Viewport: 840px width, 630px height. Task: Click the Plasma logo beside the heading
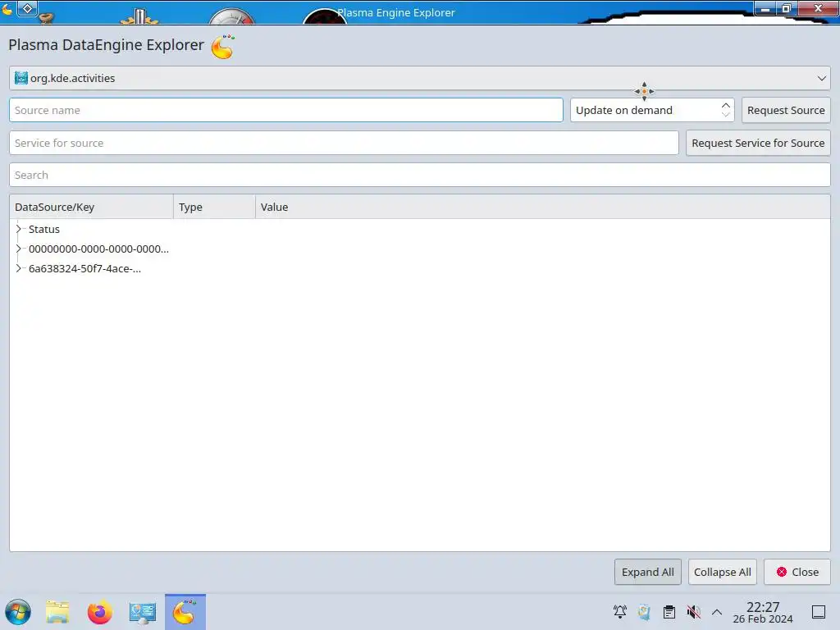point(223,47)
